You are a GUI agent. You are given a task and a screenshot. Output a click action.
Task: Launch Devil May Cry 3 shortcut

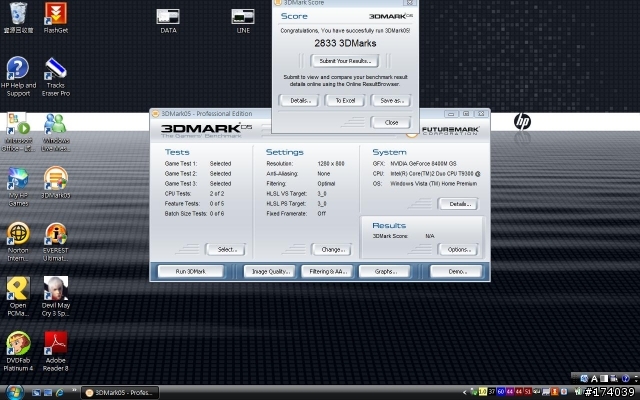56,297
